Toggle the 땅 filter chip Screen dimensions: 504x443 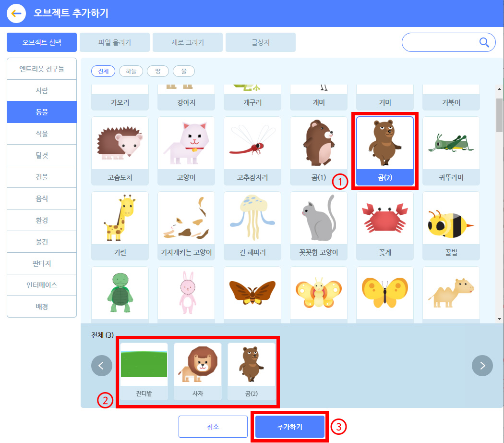[158, 71]
